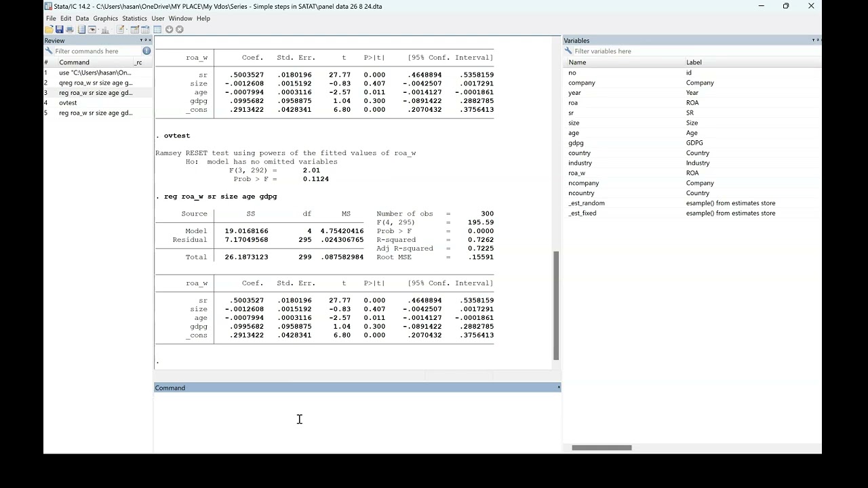Select variable 'gdpg' in Variables list
Viewport: 868px width, 488px height.
pos(692,143)
